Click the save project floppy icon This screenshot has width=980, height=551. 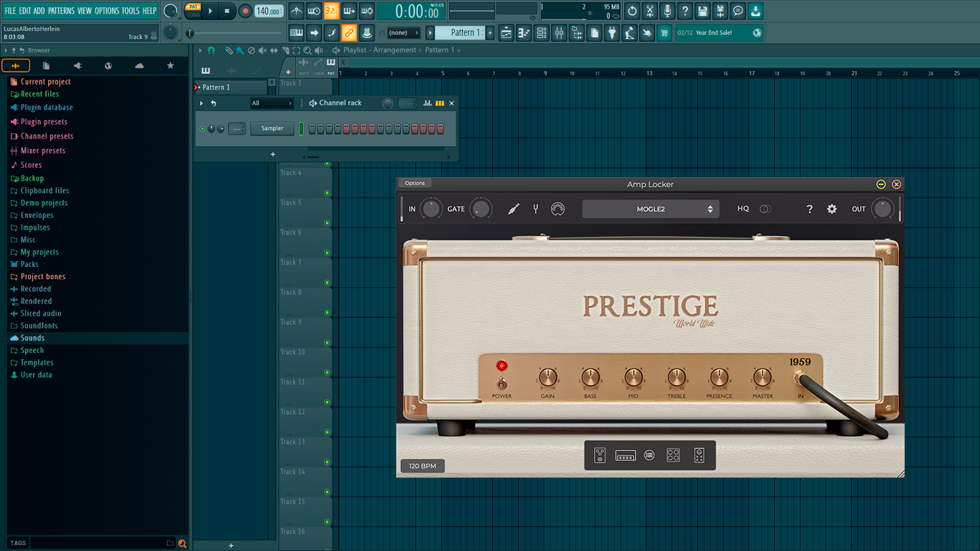tap(703, 11)
